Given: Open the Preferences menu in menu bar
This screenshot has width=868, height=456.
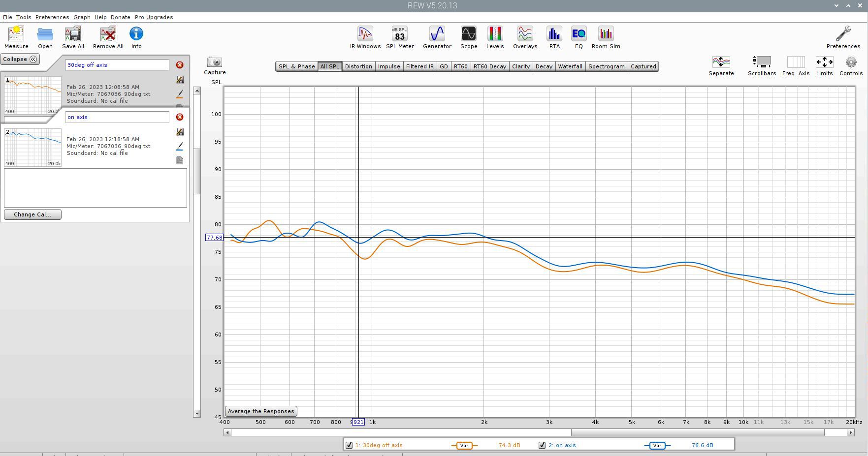Looking at the screenshot, I should pyautogui.click(x=52, y=17).
